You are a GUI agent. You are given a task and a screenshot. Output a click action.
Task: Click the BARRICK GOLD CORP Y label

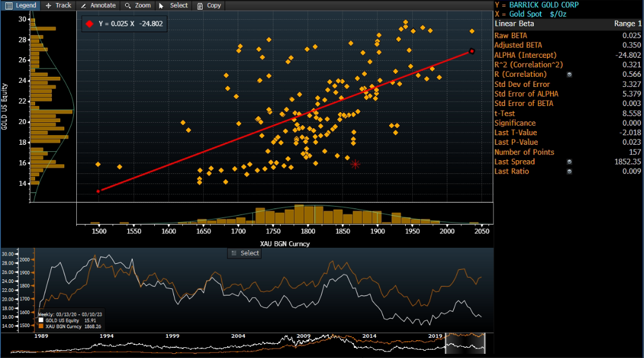click(x=544, y=5)
